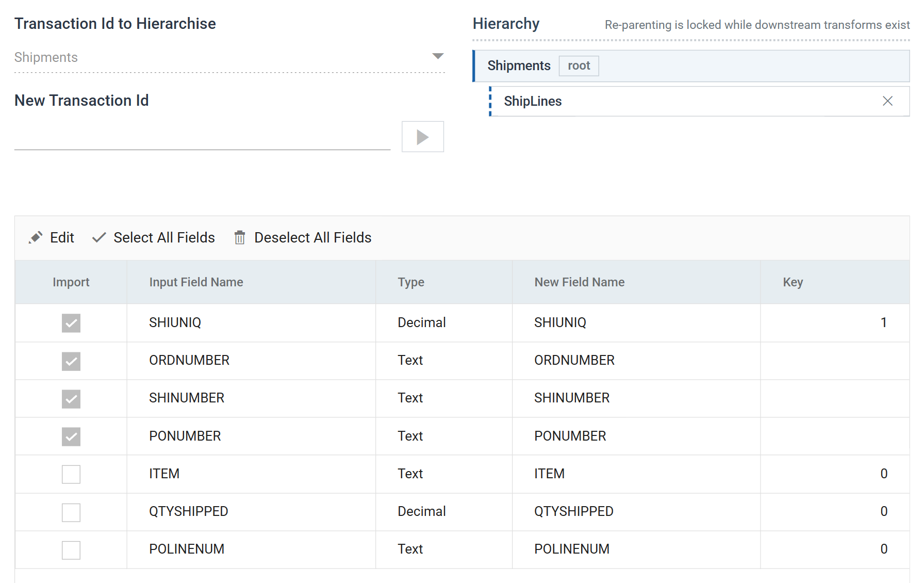Uncheck the SHINUMBER import checkbox
Screen dimensions: 924x583
pos(71,399)
